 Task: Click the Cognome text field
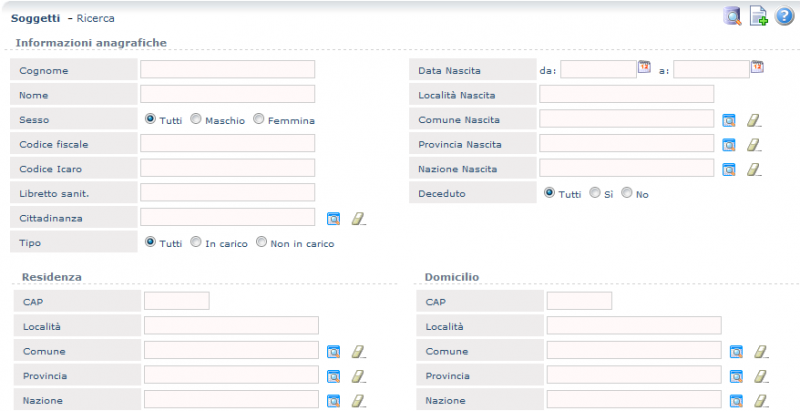tap(227, 70)
